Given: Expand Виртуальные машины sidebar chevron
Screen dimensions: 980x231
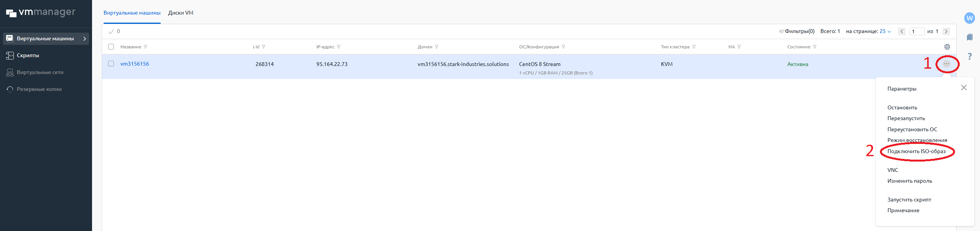Looking at the screenshot, I should (84, 39).
